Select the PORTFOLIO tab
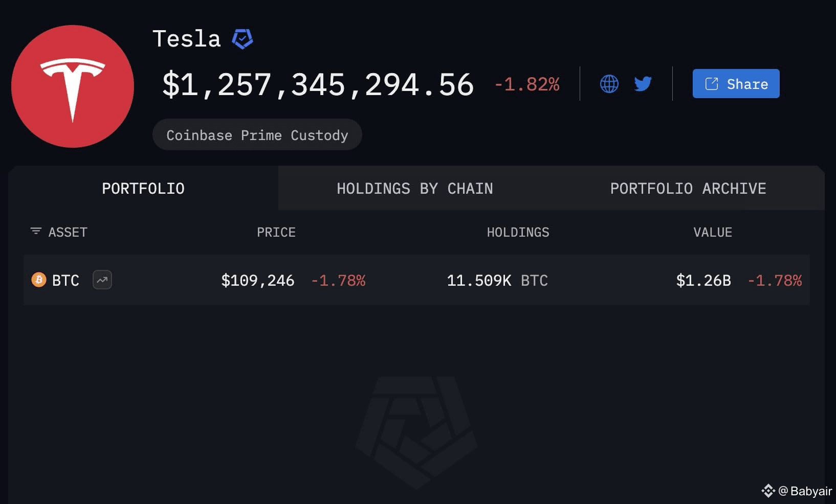The image size is (836, 504). [143, 188]
